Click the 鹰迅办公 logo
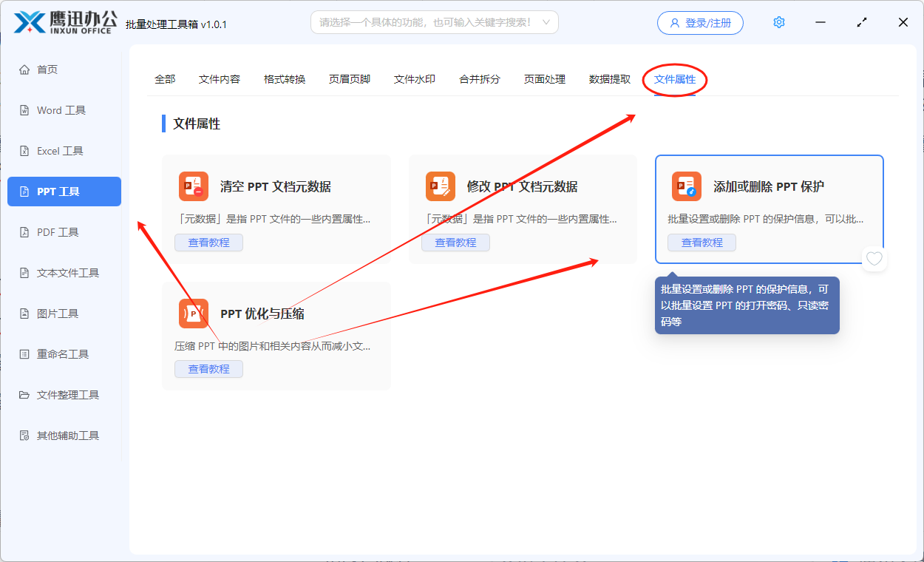This screenshot has height=562, width=924. point(66,22)
